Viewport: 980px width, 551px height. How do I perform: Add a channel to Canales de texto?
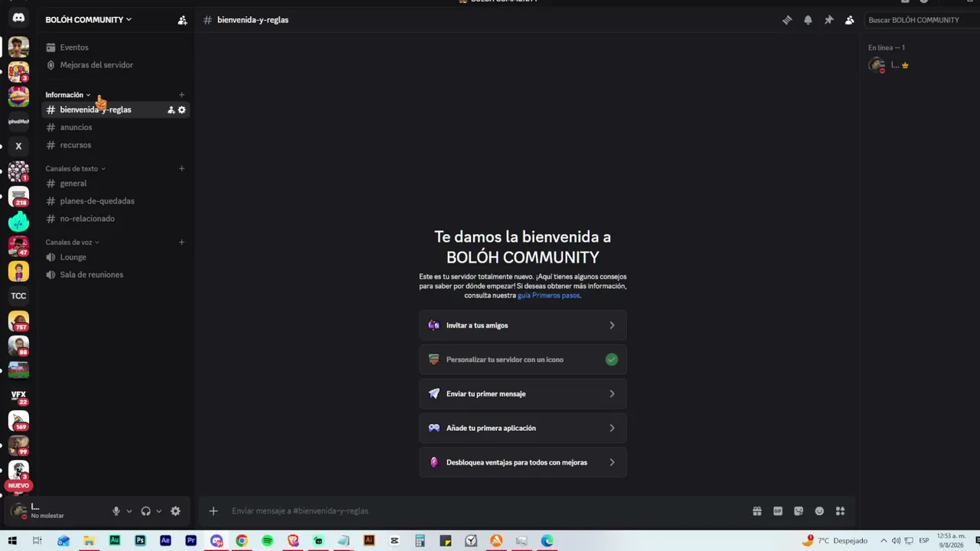[181, 168]
